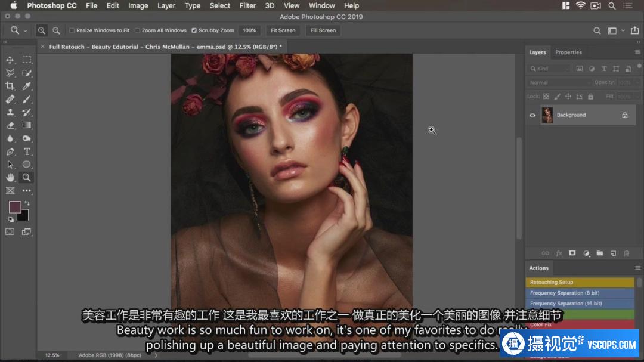Select the Blur tool
Screen dimensions: 644x362
click(x=10, y=138)
